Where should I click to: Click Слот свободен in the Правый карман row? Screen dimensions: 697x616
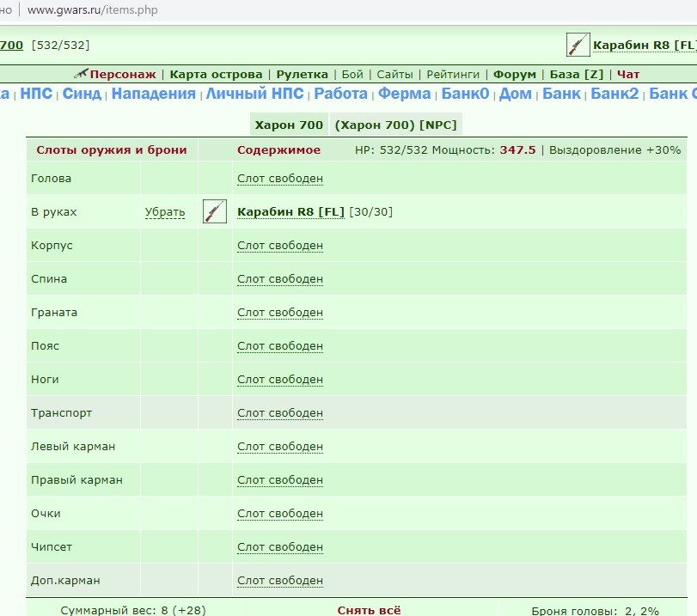click(280, 480)
